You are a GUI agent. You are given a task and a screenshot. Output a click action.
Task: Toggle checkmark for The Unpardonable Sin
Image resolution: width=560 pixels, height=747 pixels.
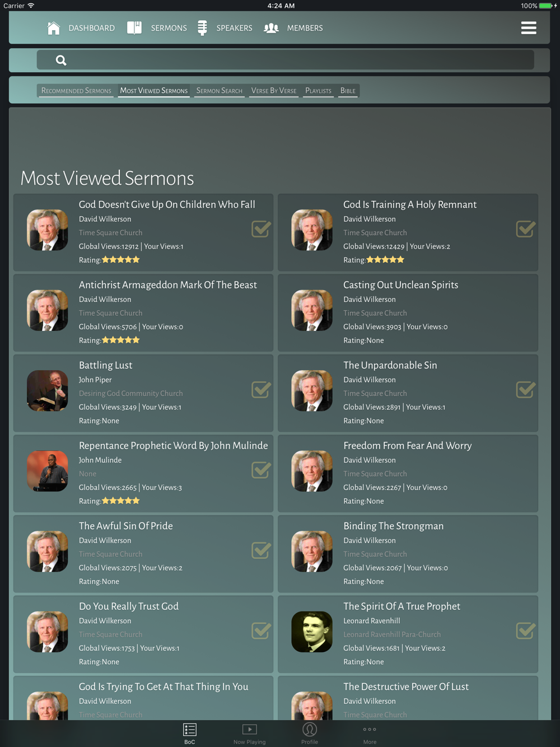pos(526,389)
